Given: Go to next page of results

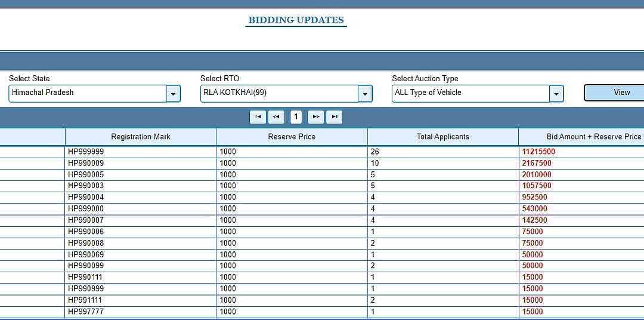Looking at the screenshot, I should coord(316,117).
